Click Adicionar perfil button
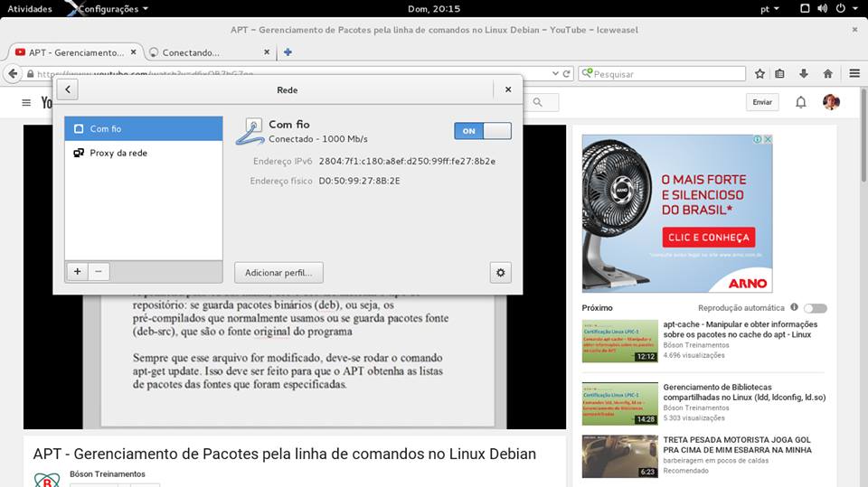This screenshot has width=868, height=487. (x=278, y=272)
